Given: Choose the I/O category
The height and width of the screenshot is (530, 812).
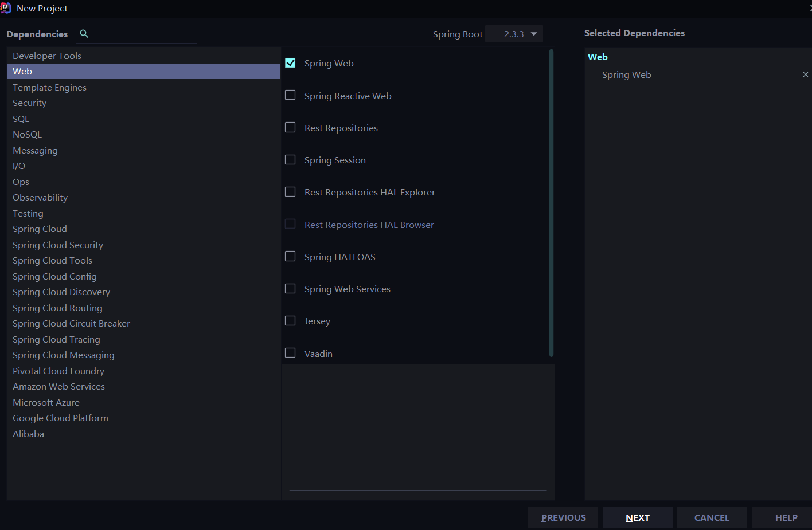Looking at the screenshot, I should click(x=143, y=166).
